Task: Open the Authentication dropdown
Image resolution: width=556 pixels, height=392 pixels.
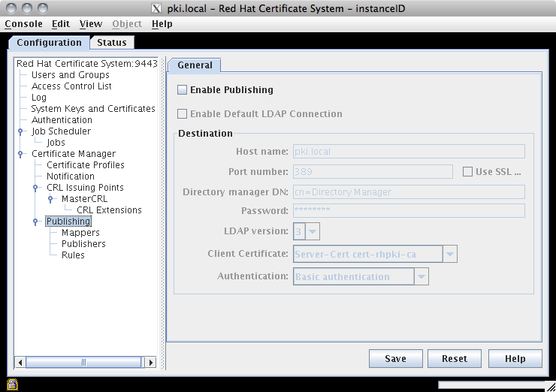Action: click(x=422, y=276)
